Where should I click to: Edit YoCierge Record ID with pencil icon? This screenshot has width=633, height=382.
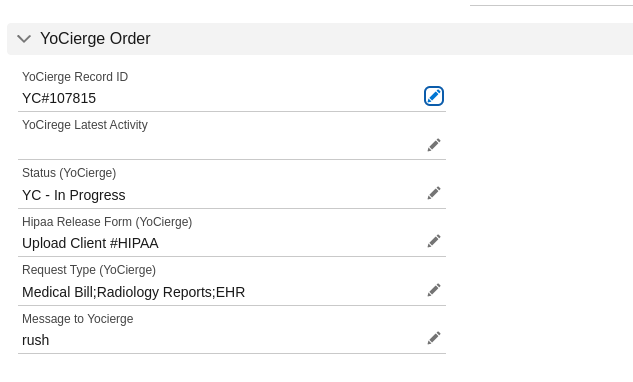tap(434, 96)
